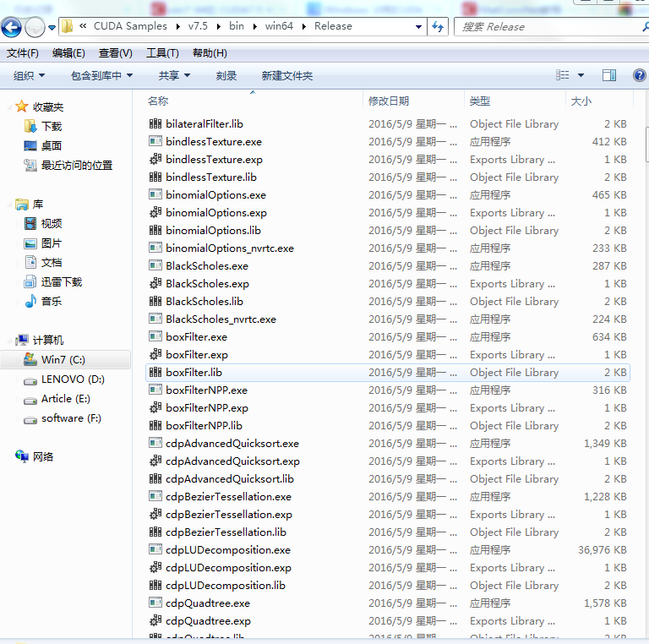Click v7.5 in the address breadcrumb

click(198, 26)
